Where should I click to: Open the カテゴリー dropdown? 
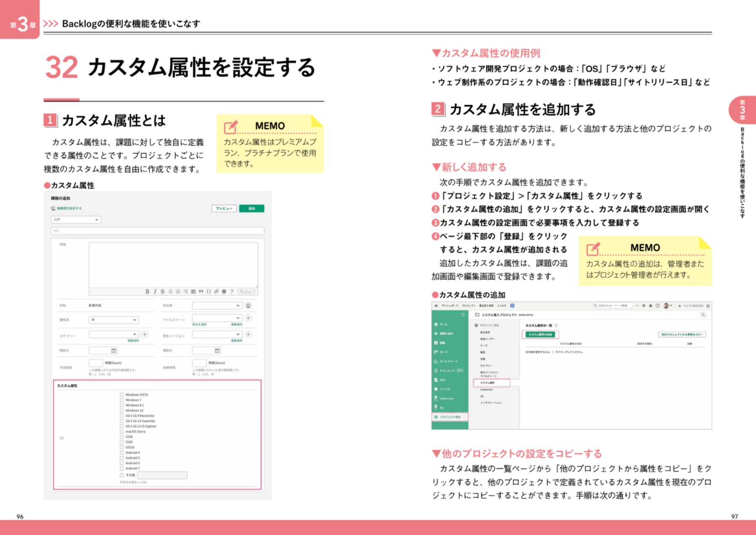pyautogui.click(x=114, y=334)
